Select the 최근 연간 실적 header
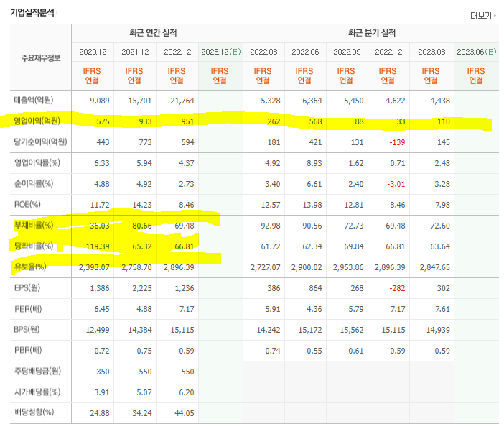The image size is (504, 429). coord(153,33)
